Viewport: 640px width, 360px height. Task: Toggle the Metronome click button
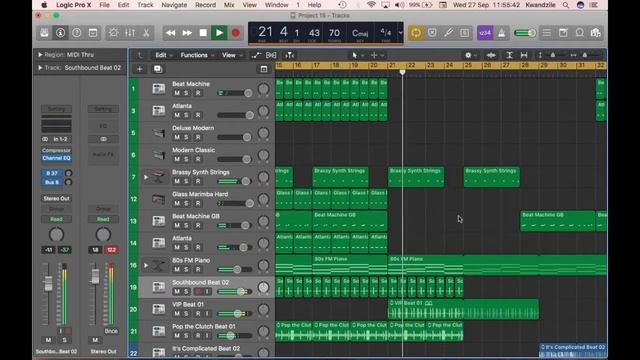[502, 33]
